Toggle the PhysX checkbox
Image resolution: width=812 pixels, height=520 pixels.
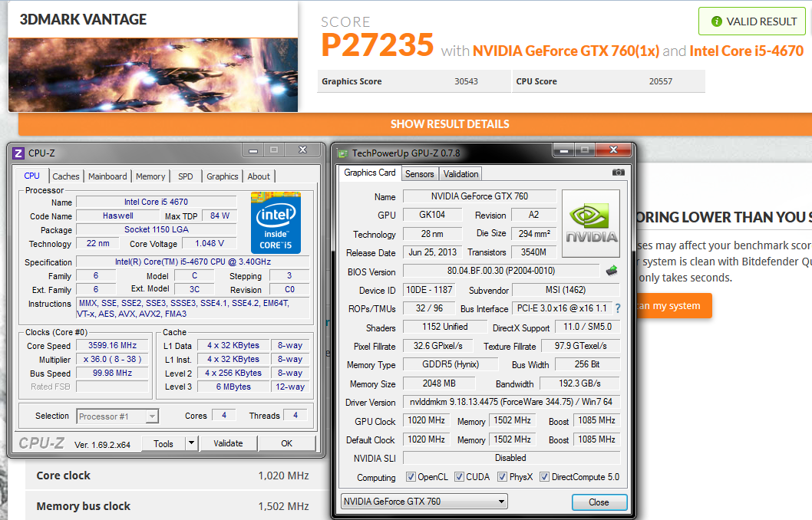(x=502, y=476)
